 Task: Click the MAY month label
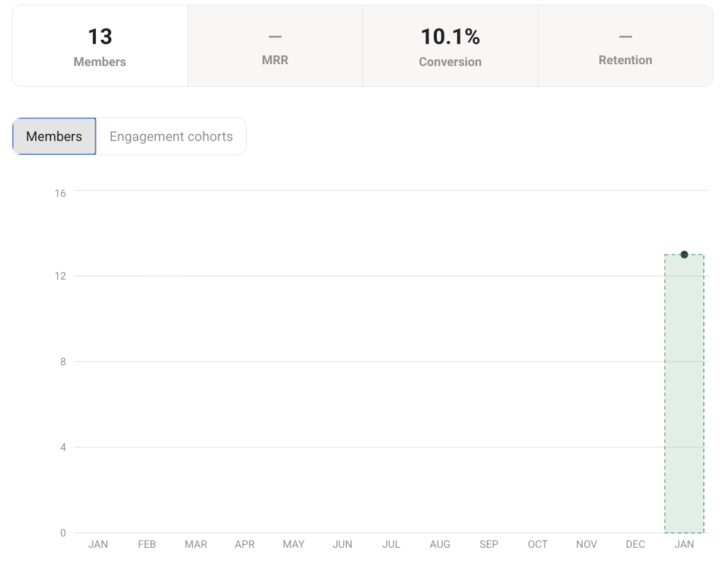294,544
